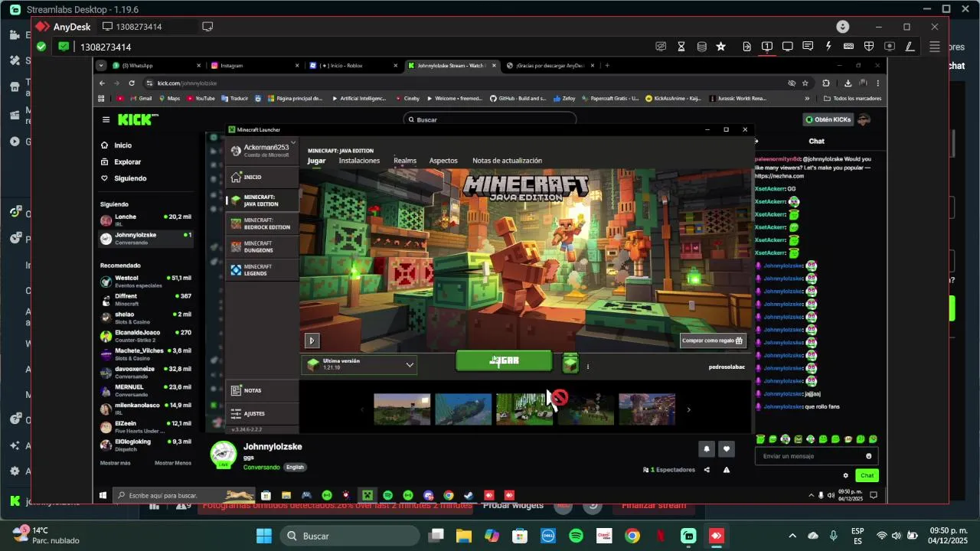Advance the thumbnail carousel with right arrow
The height and width of the screenshot is (551, 980).
[x=688, y=409]
